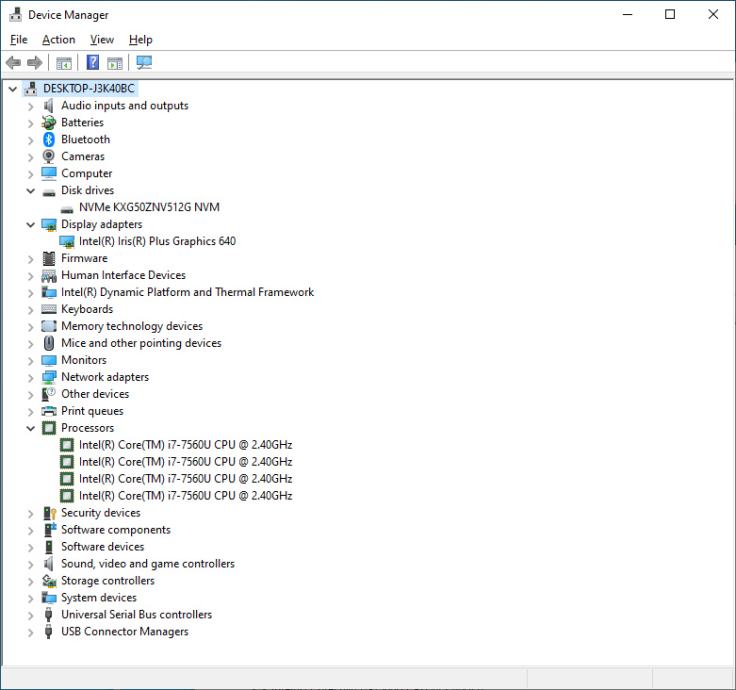Select the first Intel Core i7-7560U processor entry
Image resolution: width=736 pixels, height=690 pixels.
185,445
